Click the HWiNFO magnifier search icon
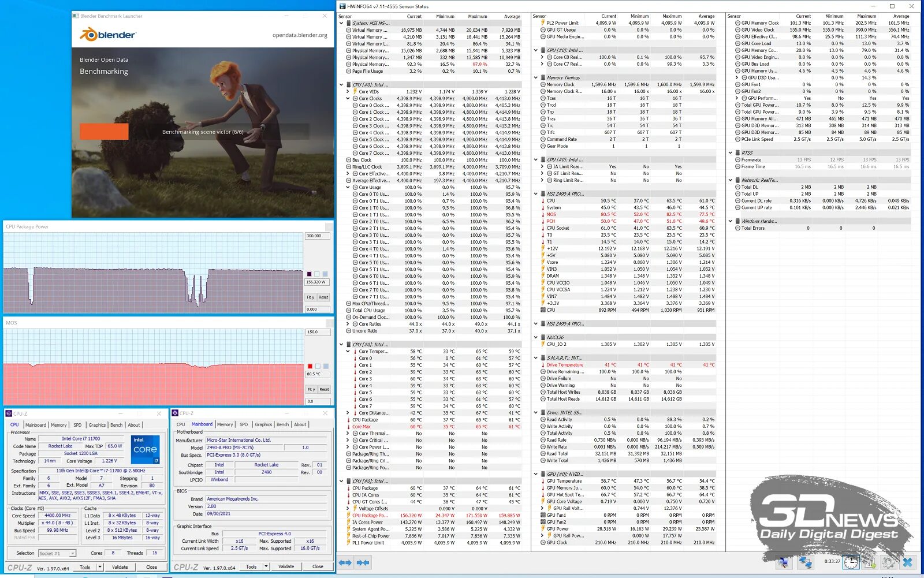Viewport: 924px width, 578px height. click(x=783, y=562)
